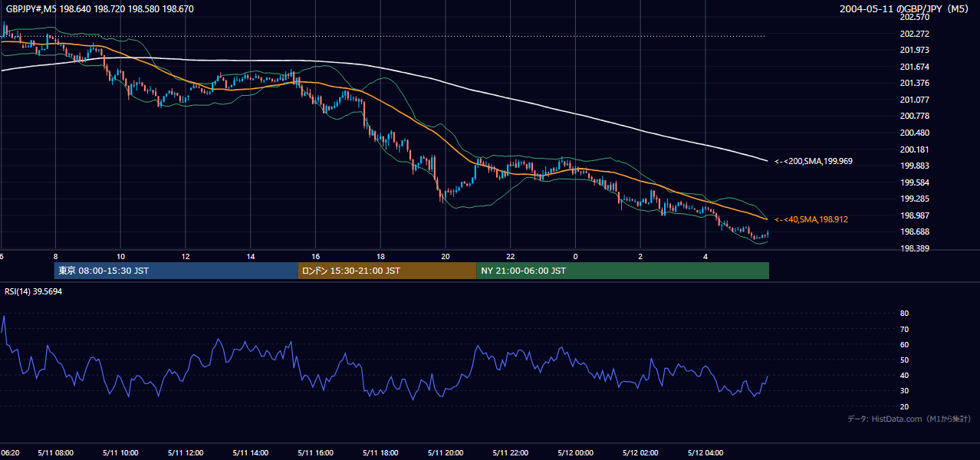Click hour tick 22 under price chart
This screenshot has height=460, width=980.
[511, 255]
